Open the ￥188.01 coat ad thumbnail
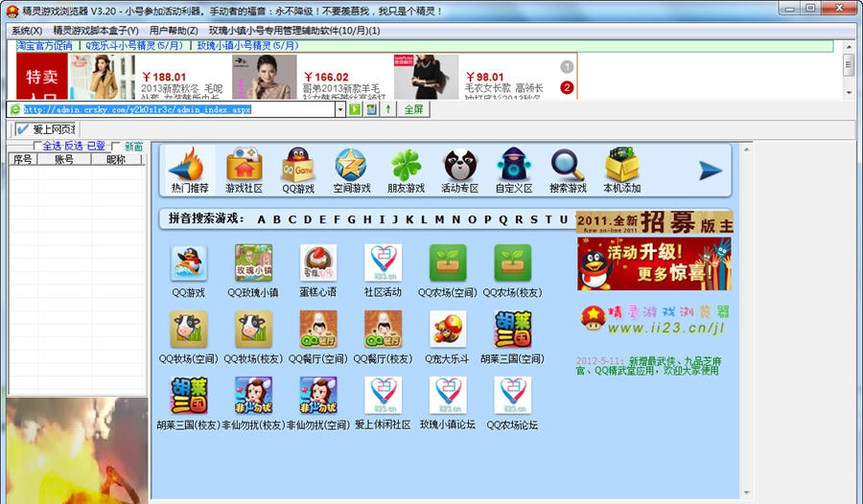The width and height of the screenshot is (863, 504). pos(102,77)
